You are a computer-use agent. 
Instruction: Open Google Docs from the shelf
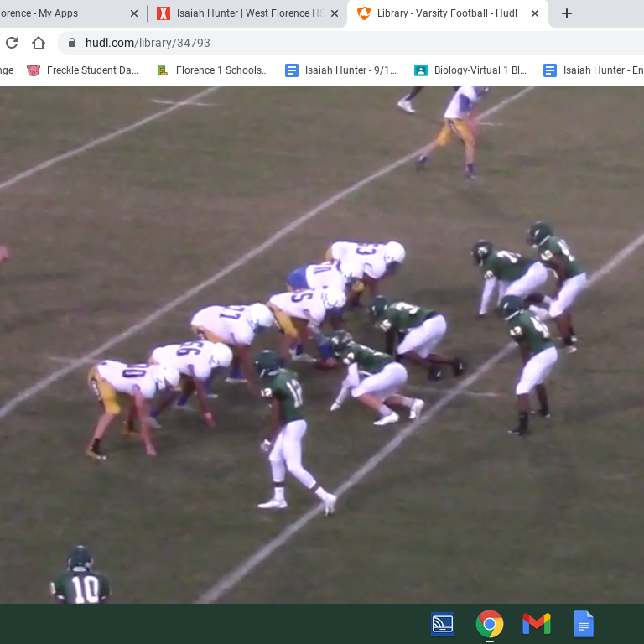point(584,624)
